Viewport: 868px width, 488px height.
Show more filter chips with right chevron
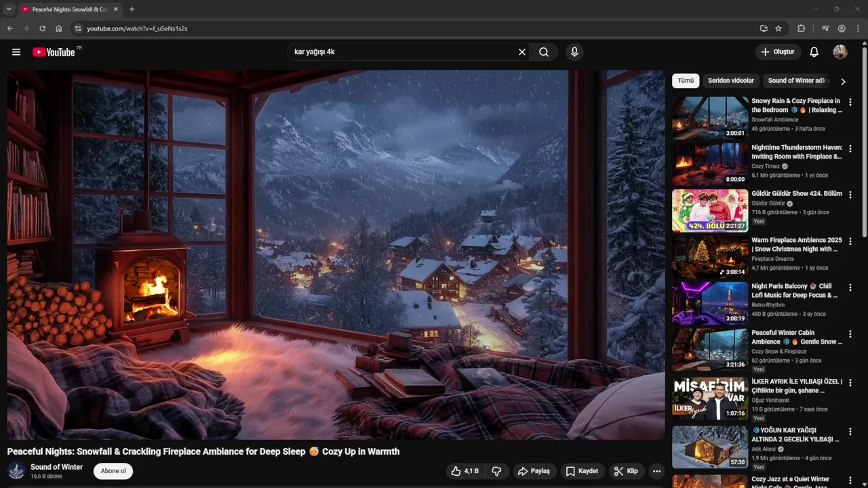coord(843,81)
